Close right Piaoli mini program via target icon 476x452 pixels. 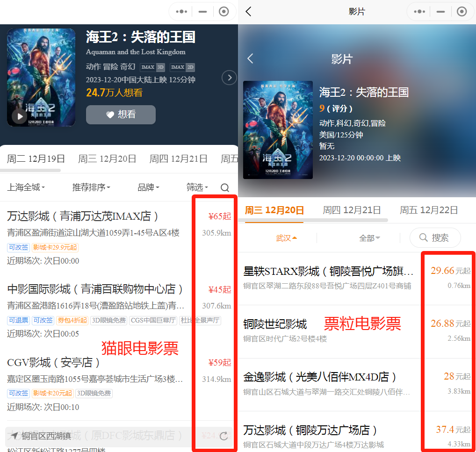click(x=462, y=12)
